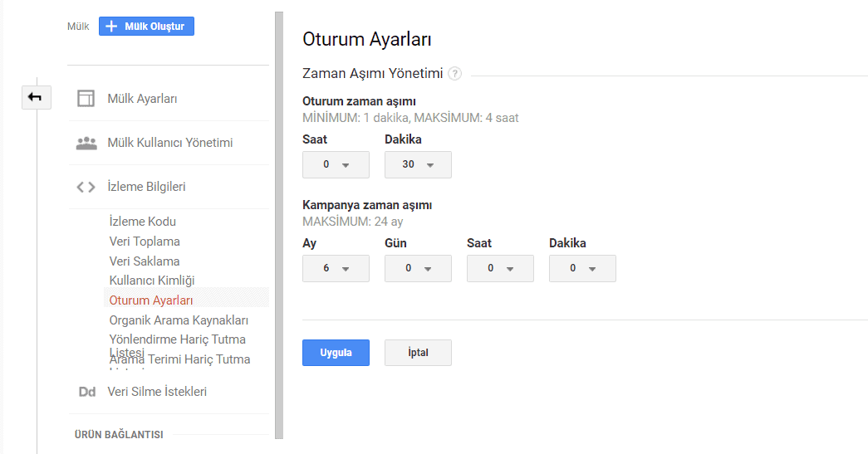Viewport: 868px width, 454px height.
Task: Click the İzleme Bilgileri code brackets icon
Action: coord(86,187)
